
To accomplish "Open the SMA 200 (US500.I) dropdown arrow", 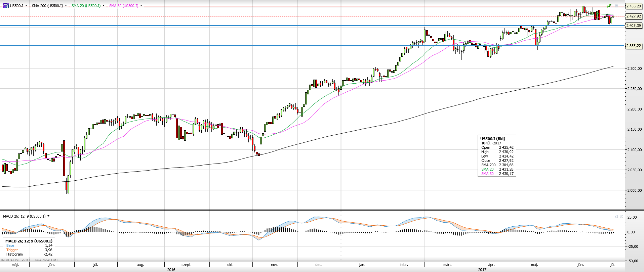I will [x=66, y=6].
